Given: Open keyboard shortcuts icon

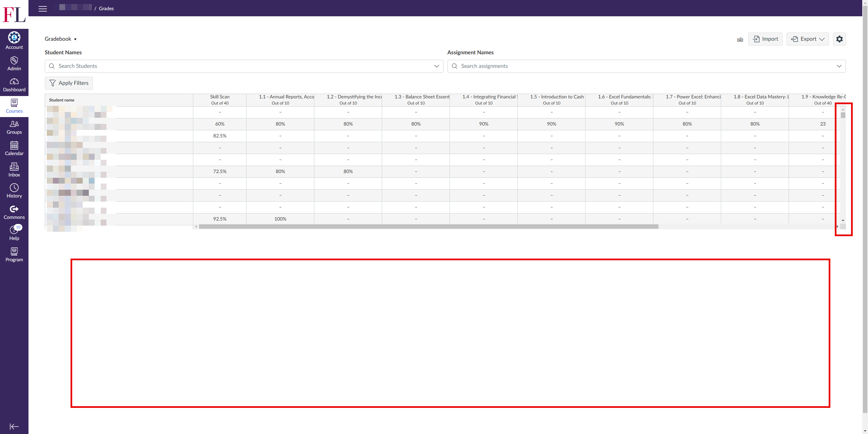Looking at the screenshot, I should click(x=740, y=40).
